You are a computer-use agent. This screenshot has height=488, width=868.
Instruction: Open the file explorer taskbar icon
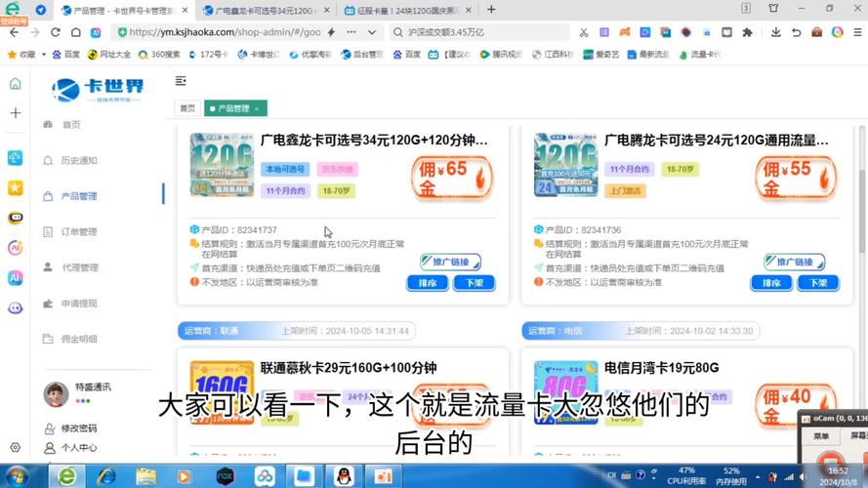click(146, 476)
